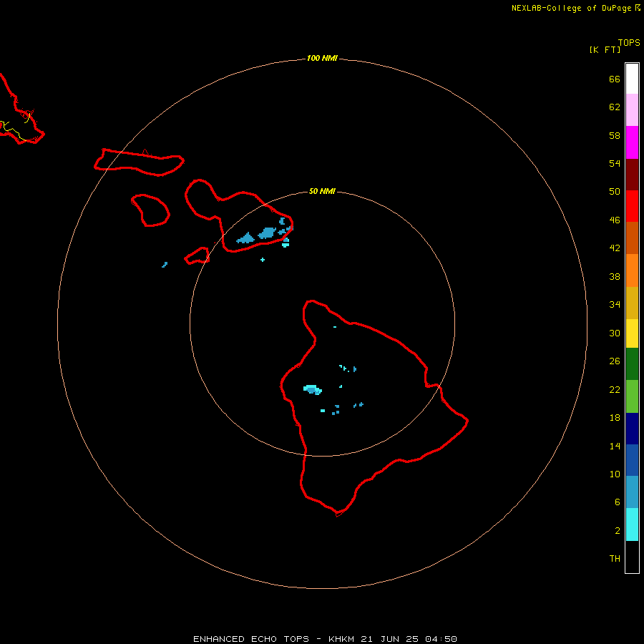Click the Lanai island outline

coord(151,210)
